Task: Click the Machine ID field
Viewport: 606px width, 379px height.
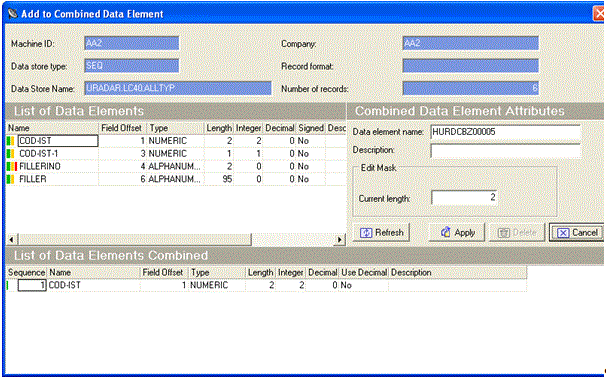Action: [x=131, y=43]
